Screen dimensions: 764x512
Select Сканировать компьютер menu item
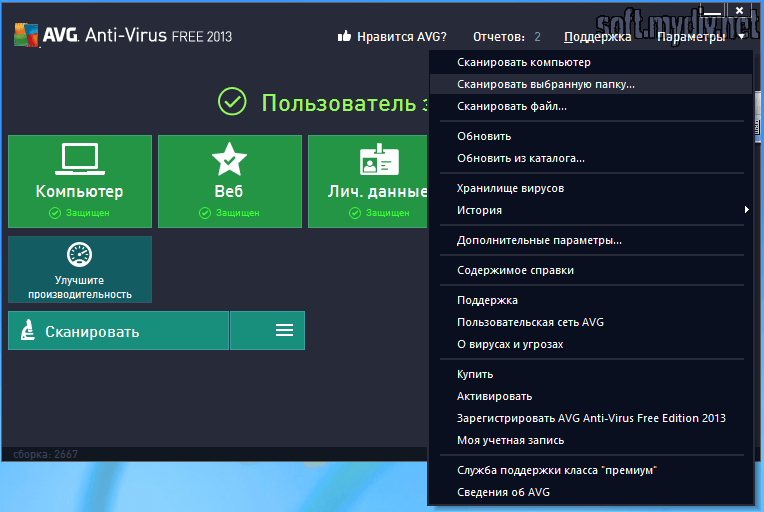[591, 62]
